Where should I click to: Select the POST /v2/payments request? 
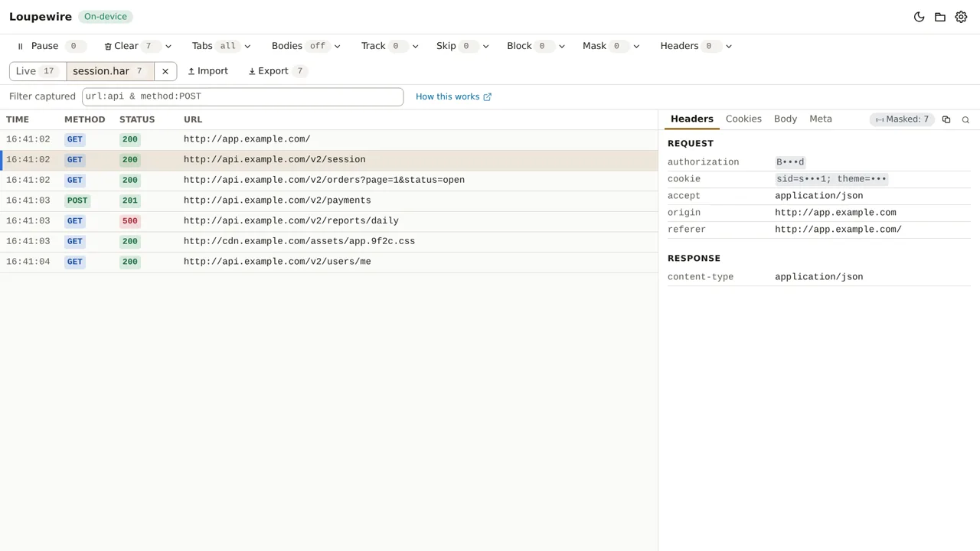pos(329,201)
